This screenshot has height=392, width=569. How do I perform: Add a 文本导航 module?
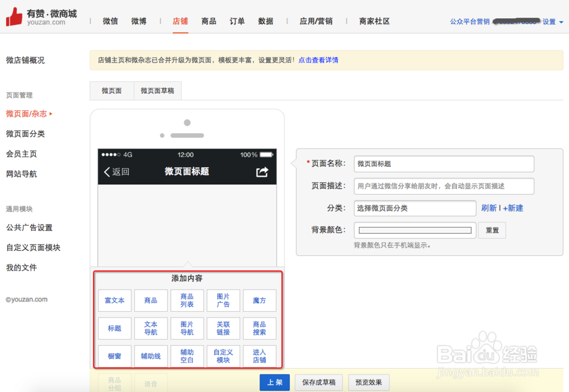point(151,328)
